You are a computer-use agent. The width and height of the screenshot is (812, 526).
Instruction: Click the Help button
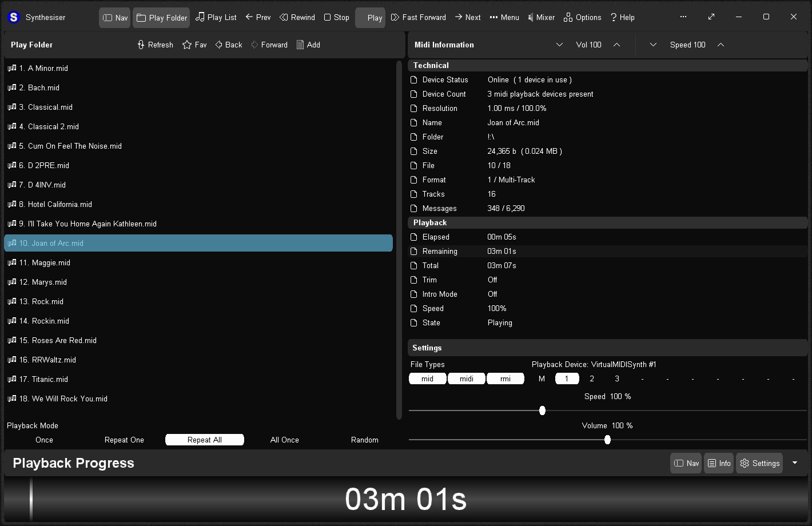[x=623, y=17]
